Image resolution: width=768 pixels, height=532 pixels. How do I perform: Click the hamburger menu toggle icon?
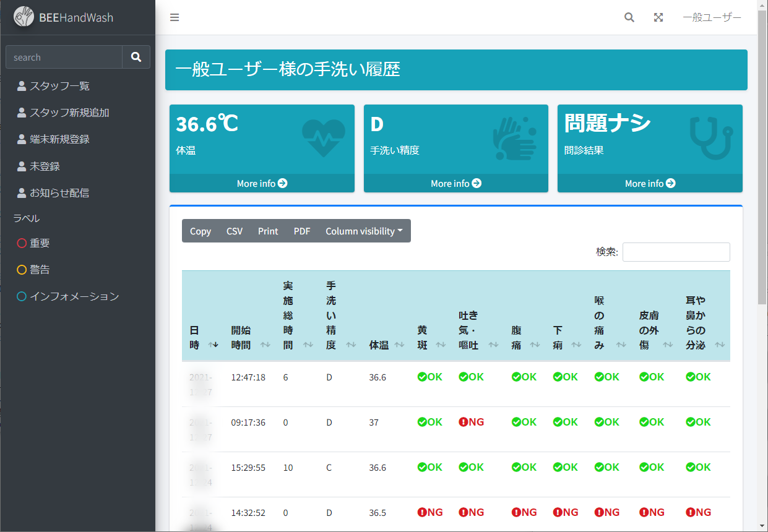tap(175, 17)
